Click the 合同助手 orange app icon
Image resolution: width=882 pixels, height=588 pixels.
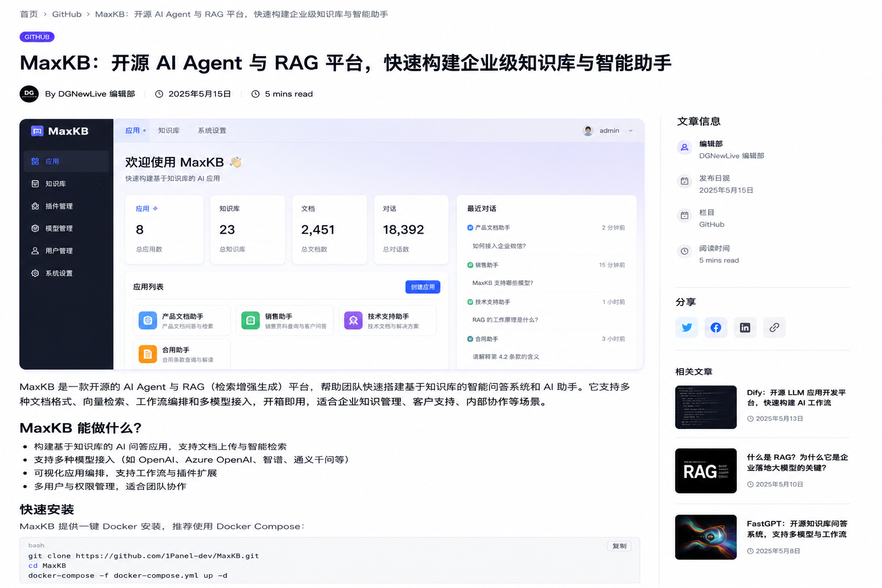coord(148,354)
